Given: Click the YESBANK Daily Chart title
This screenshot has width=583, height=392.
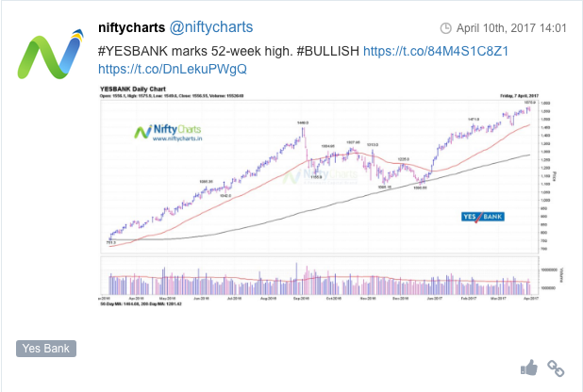Looking at the screenshot, I should click(133, 89).
